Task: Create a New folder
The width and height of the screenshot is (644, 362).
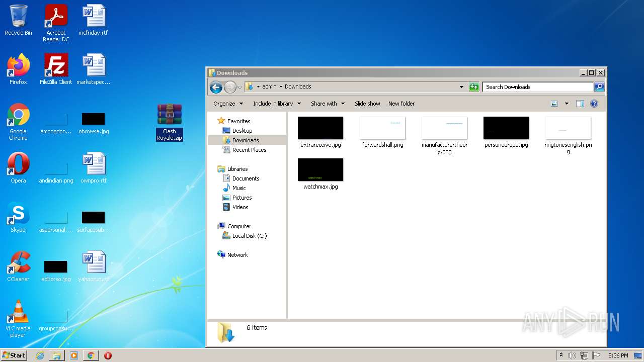Action: pyautogui.click(x=401, y=104)
